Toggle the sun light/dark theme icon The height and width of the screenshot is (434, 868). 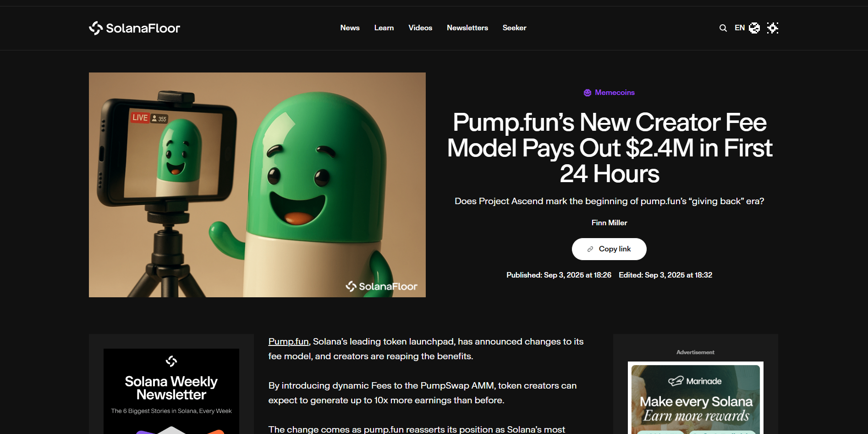[773, 28]
